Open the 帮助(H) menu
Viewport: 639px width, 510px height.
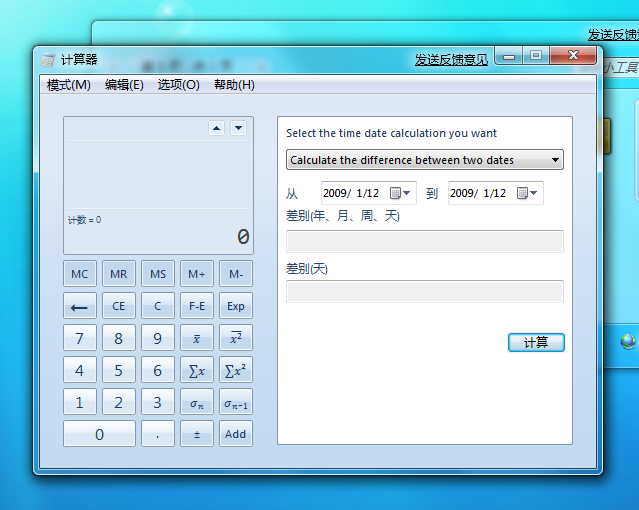[x=234, y=85]
